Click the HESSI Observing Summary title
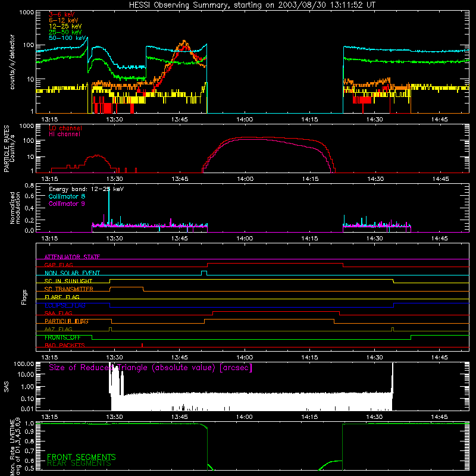Screen dimensions: 476x476 [x=252, y=5]
